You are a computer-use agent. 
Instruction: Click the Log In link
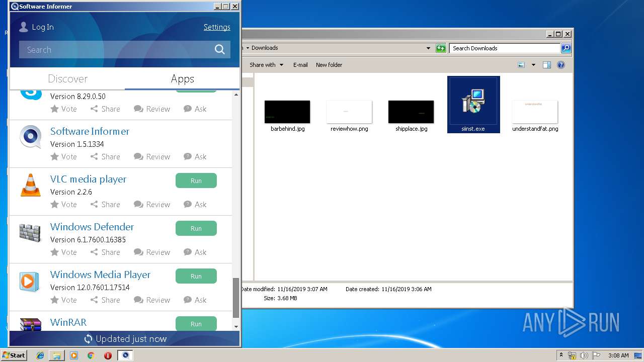point(43,27)
